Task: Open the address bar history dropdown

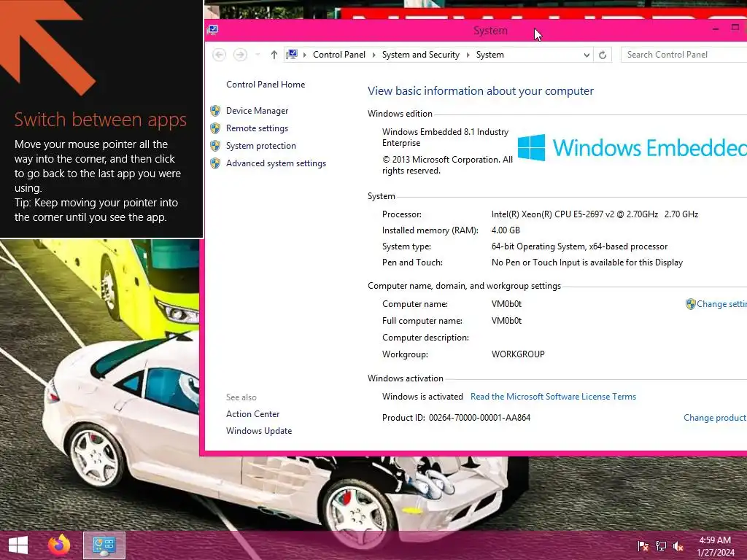Action: click(x=587, y=55)
